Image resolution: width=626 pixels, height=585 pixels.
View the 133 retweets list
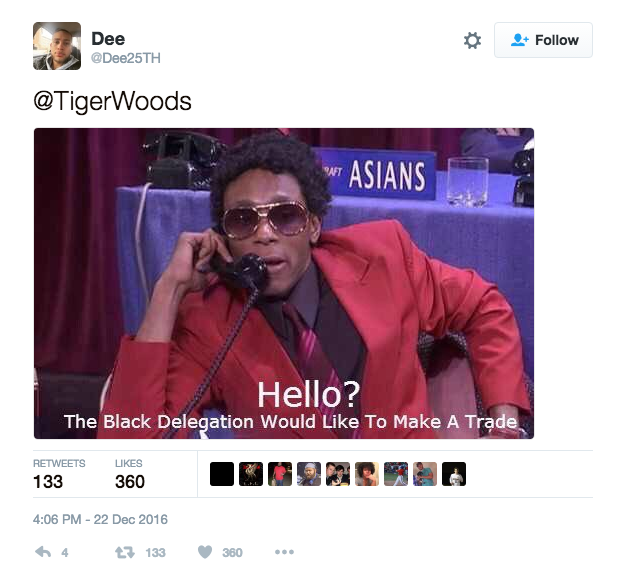(59, 474)
